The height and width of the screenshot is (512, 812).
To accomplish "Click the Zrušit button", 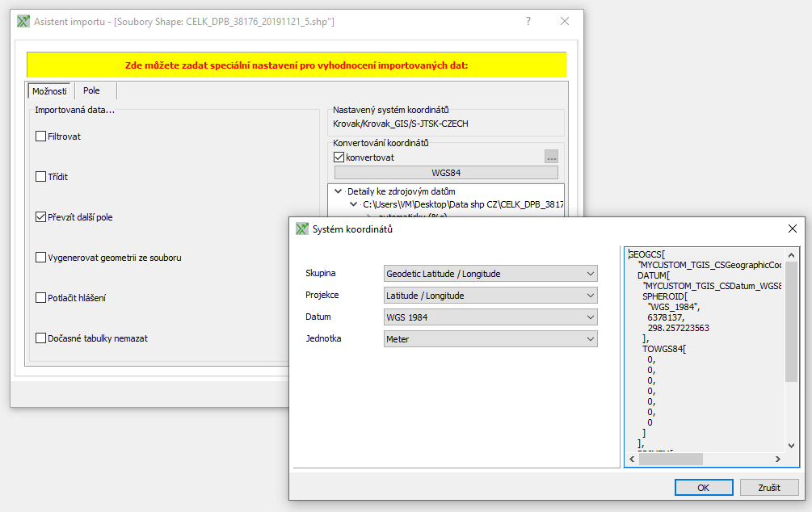I will click(769, 487).
